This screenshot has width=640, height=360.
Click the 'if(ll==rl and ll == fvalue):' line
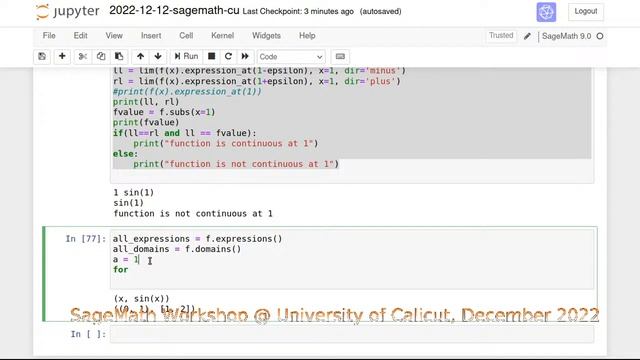184,133
